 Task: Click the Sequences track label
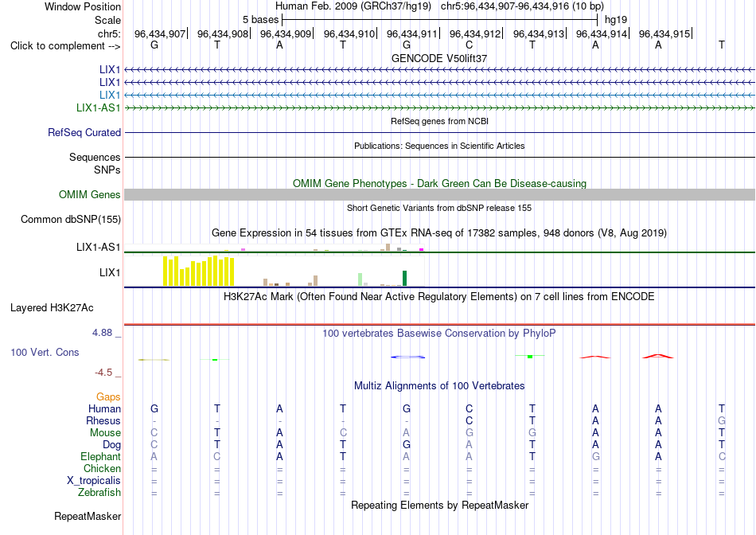coord(95,158)
